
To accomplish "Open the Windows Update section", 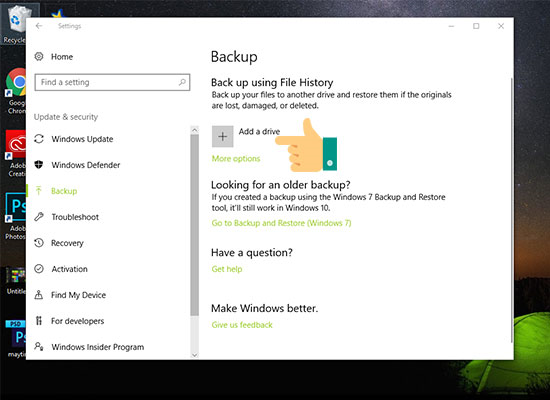I will pos(82,139).
